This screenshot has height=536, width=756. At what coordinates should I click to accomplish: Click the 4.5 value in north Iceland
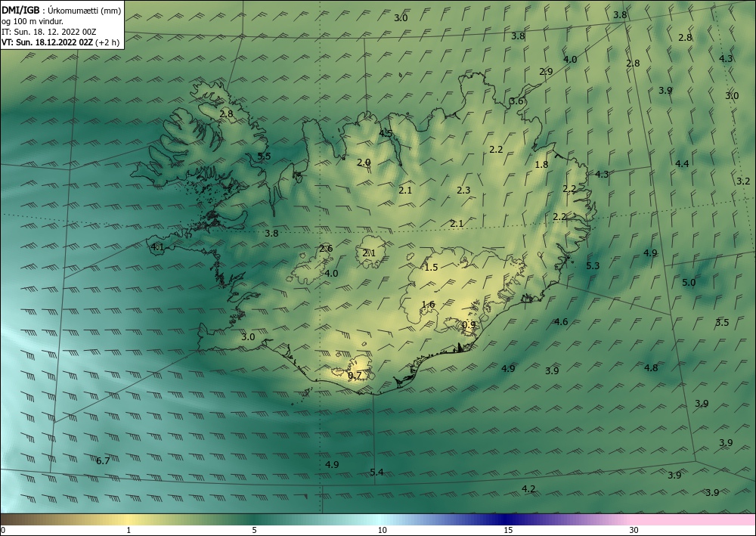[386, 134]
